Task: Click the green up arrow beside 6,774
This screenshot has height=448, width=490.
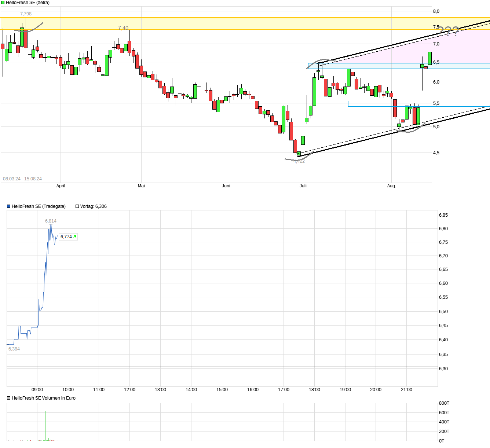Action: (75, 237)
